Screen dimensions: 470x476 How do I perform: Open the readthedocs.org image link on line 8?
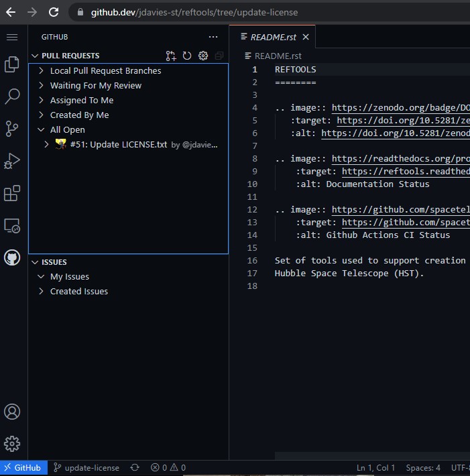pos(401,158)
